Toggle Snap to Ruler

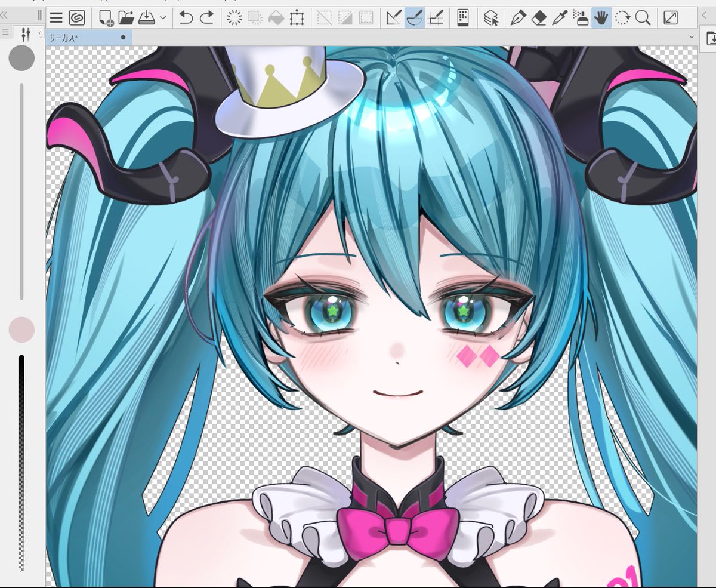click(394, 18)
